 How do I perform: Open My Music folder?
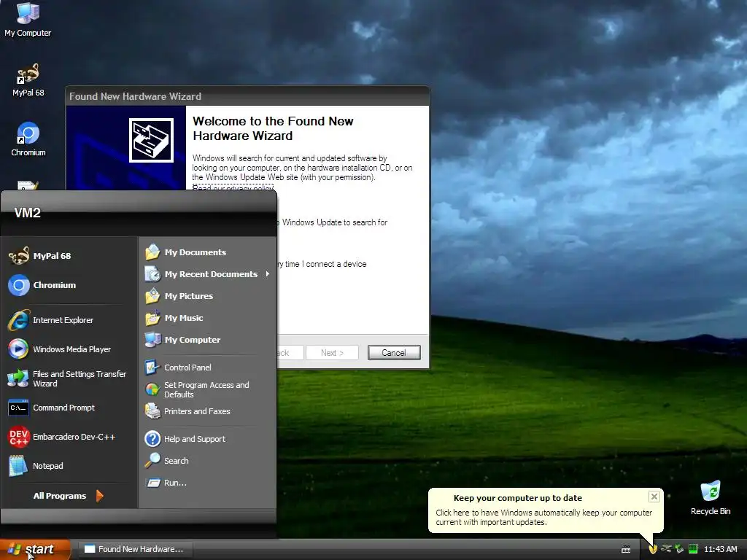click(207, 318)
